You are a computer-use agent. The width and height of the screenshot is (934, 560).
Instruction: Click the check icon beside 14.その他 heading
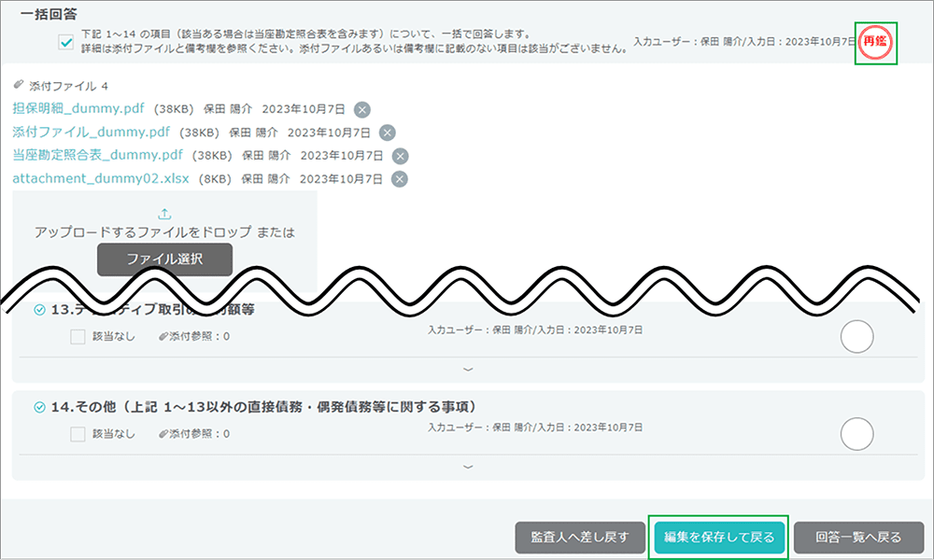(x=39, y=407)
